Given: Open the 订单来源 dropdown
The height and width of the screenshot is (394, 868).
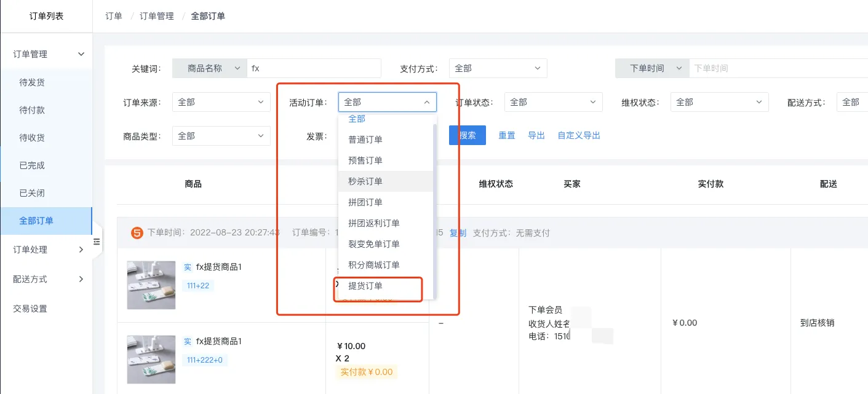Looking at the screenshot, I should point(221,102).
